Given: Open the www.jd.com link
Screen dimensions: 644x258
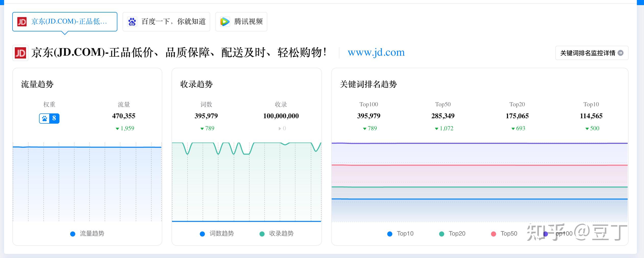Looking at the screenshot, I should [376, 52].
